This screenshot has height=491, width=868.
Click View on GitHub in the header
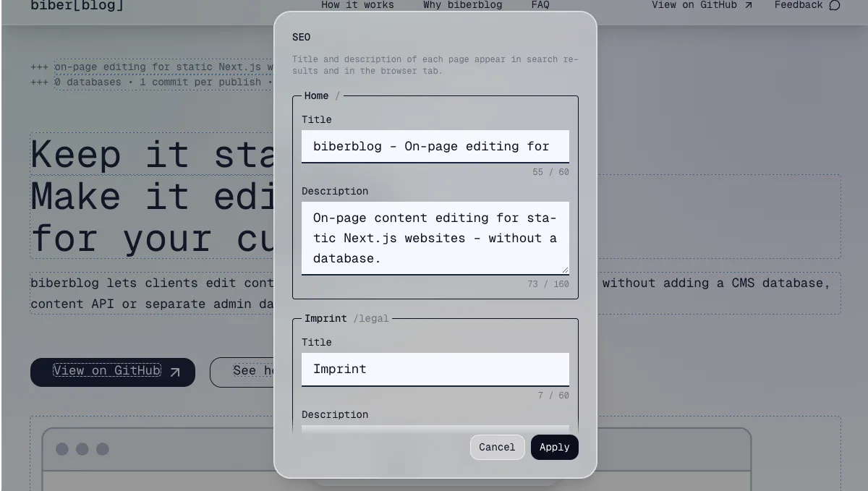(702, 5)
